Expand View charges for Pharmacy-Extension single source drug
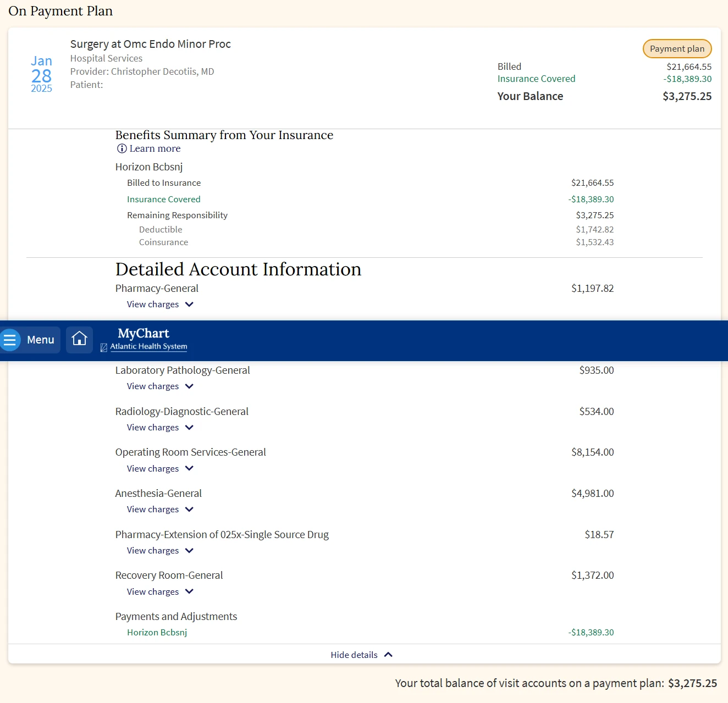728x703 pixels. [x=160, y=551]
